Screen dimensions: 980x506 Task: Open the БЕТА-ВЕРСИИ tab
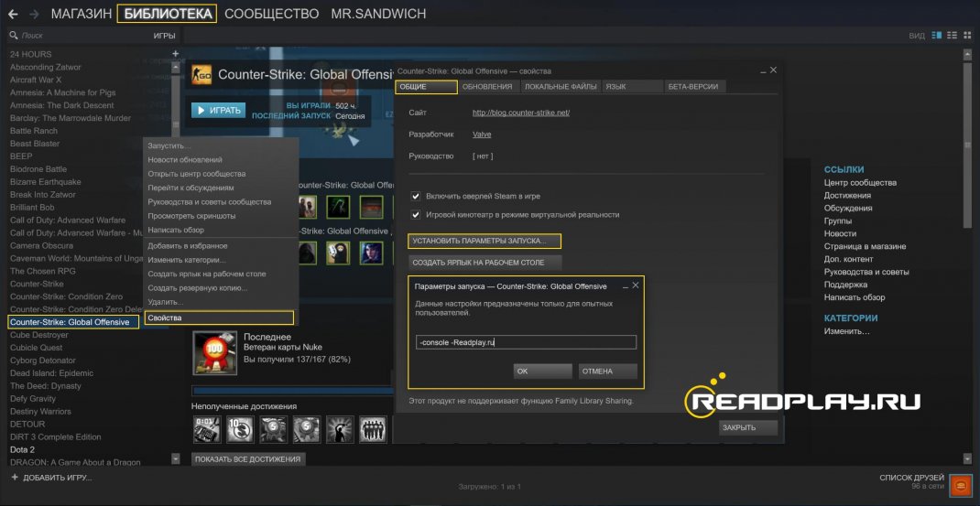pyautogui.click(x=695, y=87)
